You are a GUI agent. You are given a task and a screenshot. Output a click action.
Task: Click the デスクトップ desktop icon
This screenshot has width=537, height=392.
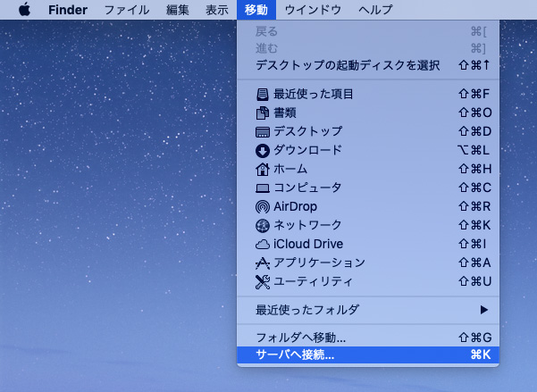click(263, 132)
